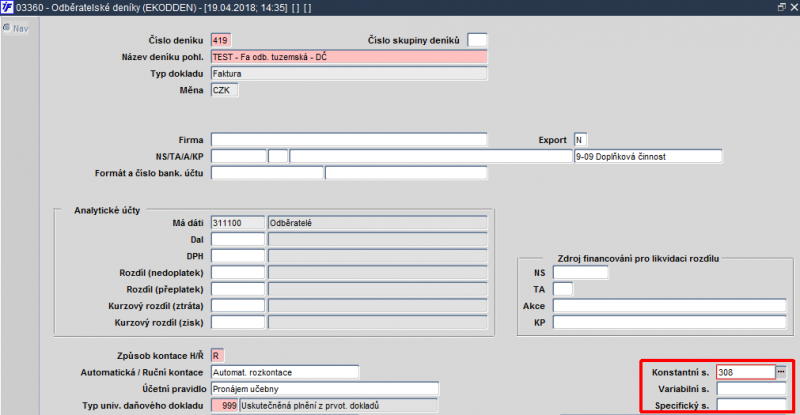The height and width of the screenshot is (415, 800).
Task: Focus the DPH account field
Action: click(x=238, y=256)
